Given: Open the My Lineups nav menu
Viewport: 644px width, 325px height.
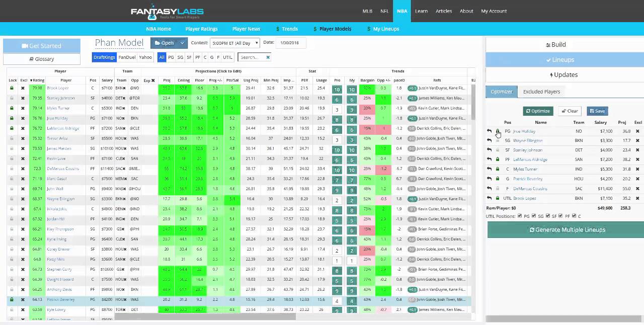Looking at the screenshot, I should pyautogui.click(x=383, y=29).
